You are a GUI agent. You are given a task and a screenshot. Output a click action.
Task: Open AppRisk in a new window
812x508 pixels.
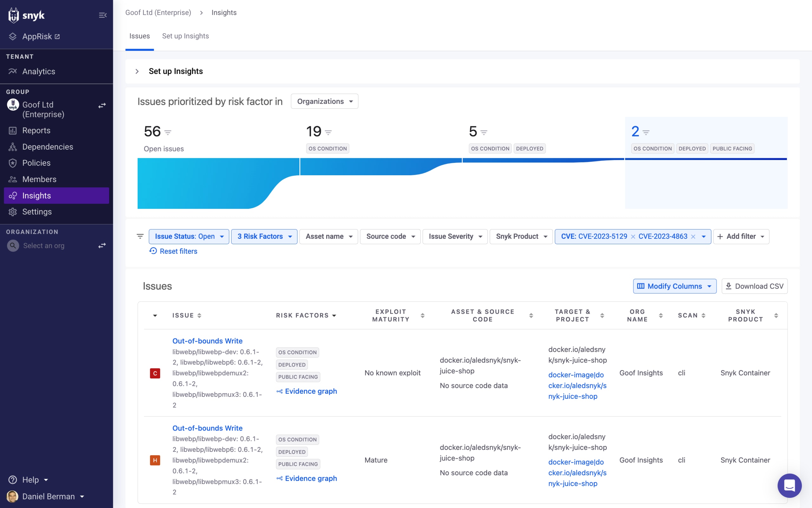pos(41,36)
